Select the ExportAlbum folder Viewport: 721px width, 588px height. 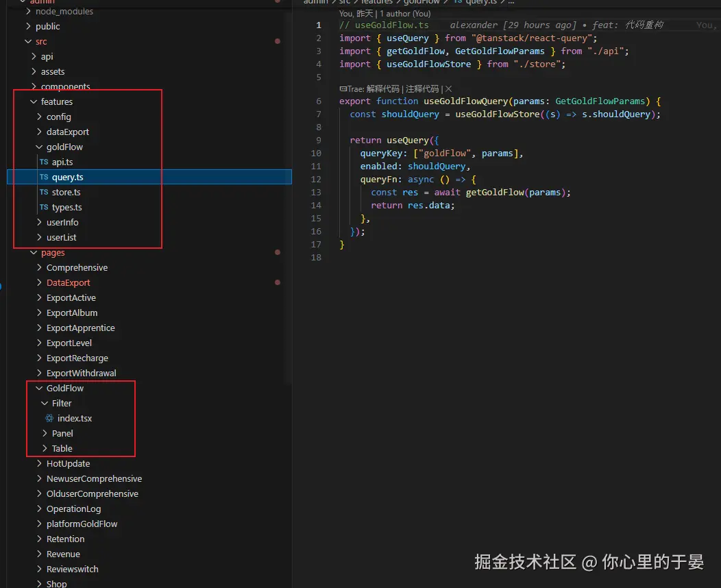(x=72, y=313)
